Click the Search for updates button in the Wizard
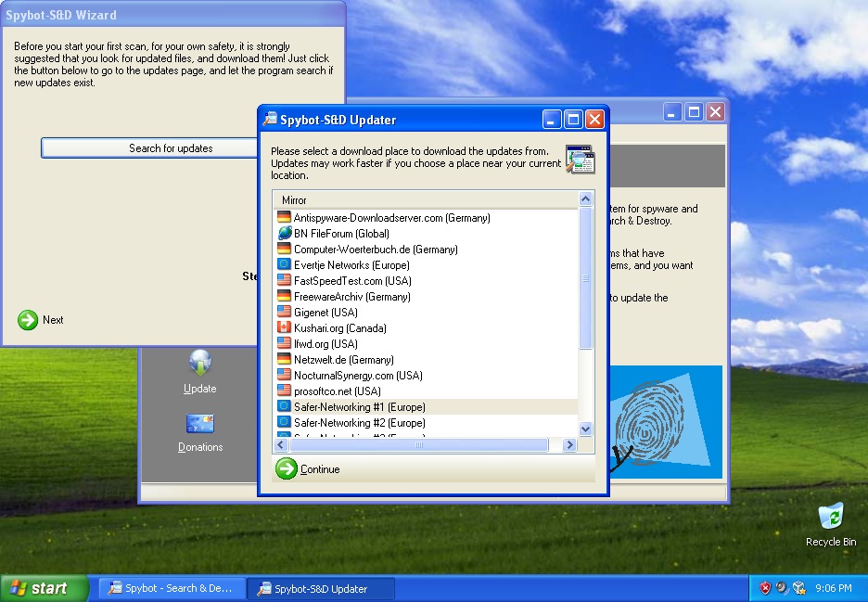 171,147
